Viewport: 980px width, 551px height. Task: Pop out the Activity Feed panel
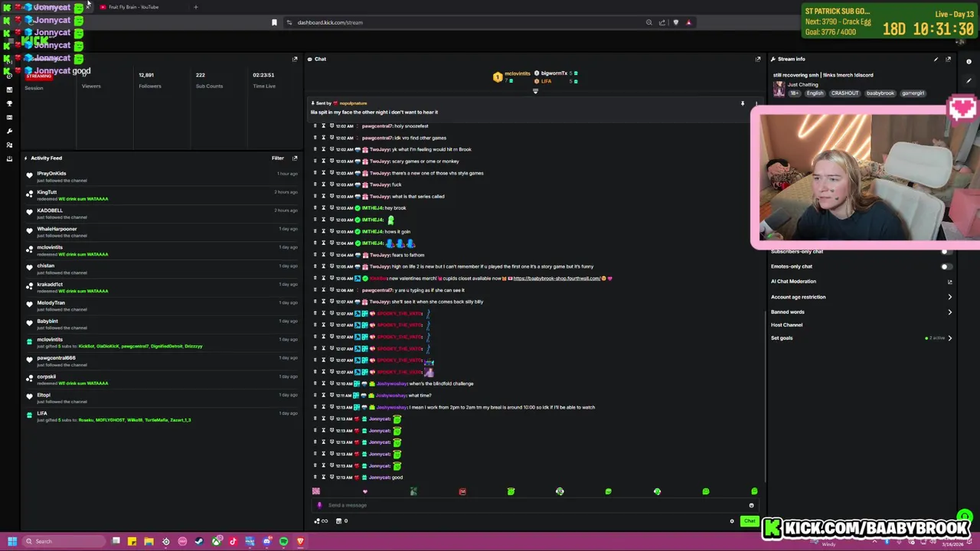tap(295, 158)
